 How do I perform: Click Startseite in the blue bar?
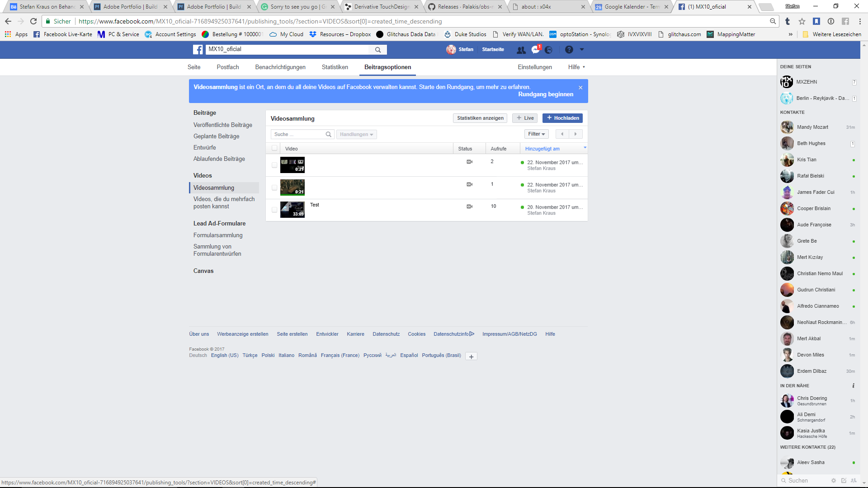click(x=493, y=50)
